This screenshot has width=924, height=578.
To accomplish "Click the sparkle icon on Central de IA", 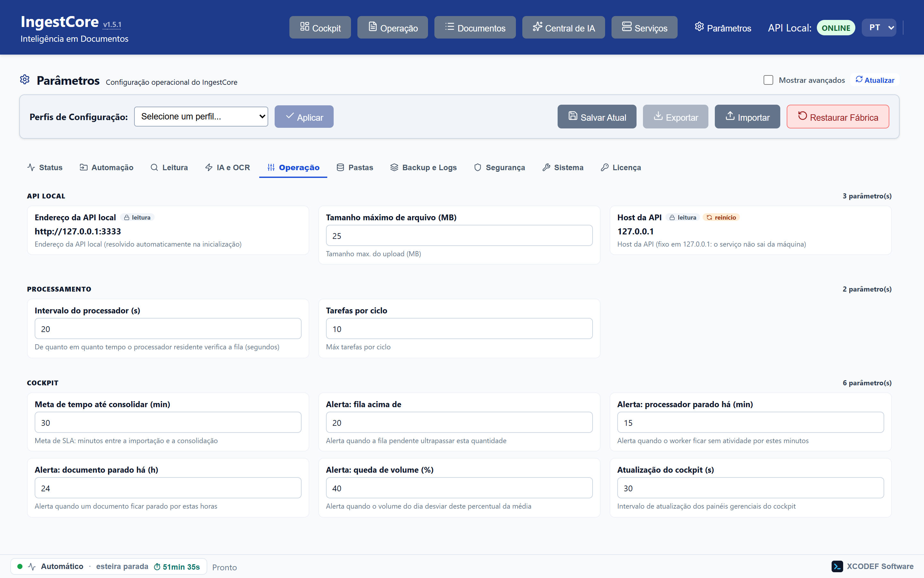I will coord(537,27).
